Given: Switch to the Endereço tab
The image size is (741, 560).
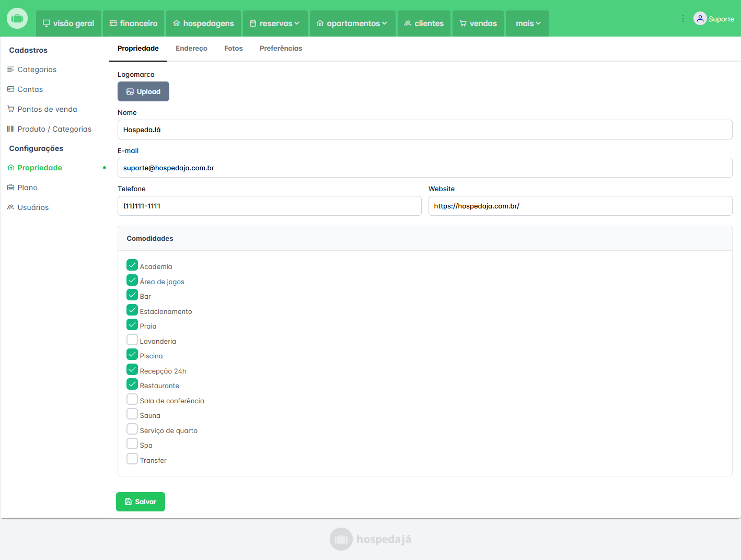Looking at the screenshot, I should pyautogui.click(x=191, y=49).
